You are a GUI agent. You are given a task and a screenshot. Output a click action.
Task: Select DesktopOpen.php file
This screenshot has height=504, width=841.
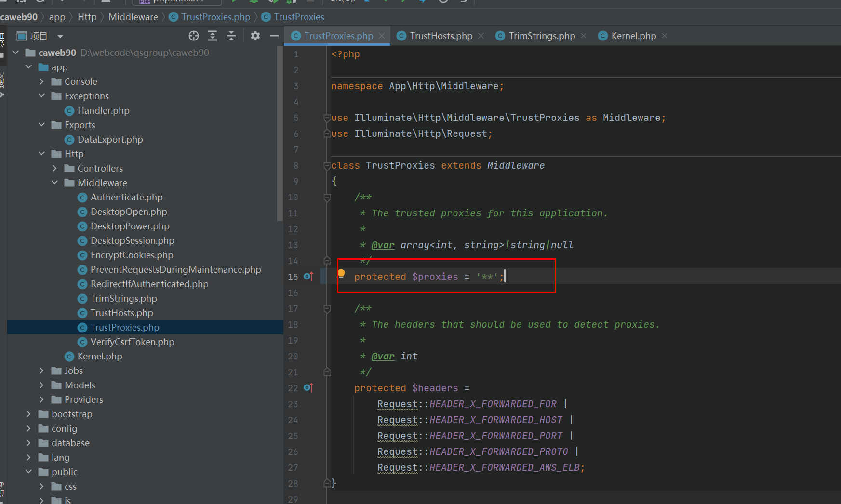tap(129, 212)
